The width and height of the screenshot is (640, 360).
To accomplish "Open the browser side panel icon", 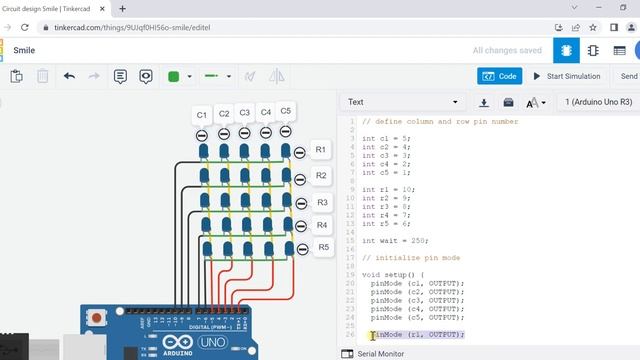I will coord(614,27).
